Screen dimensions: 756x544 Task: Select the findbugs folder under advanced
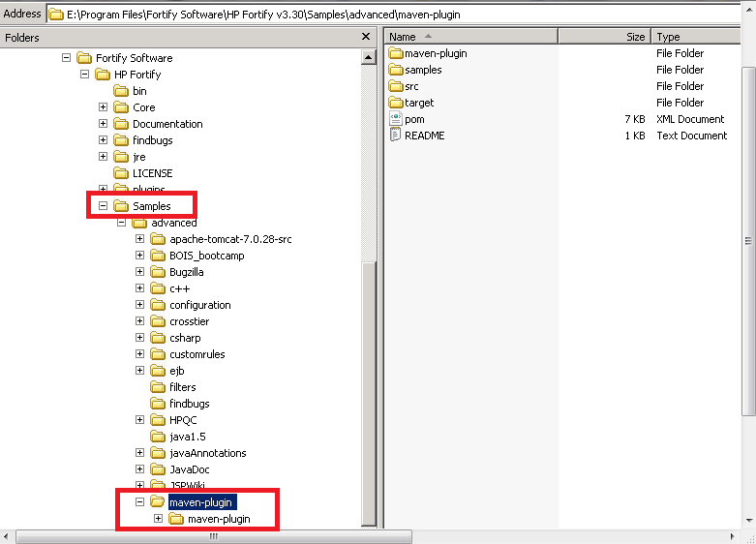[190, 404]
